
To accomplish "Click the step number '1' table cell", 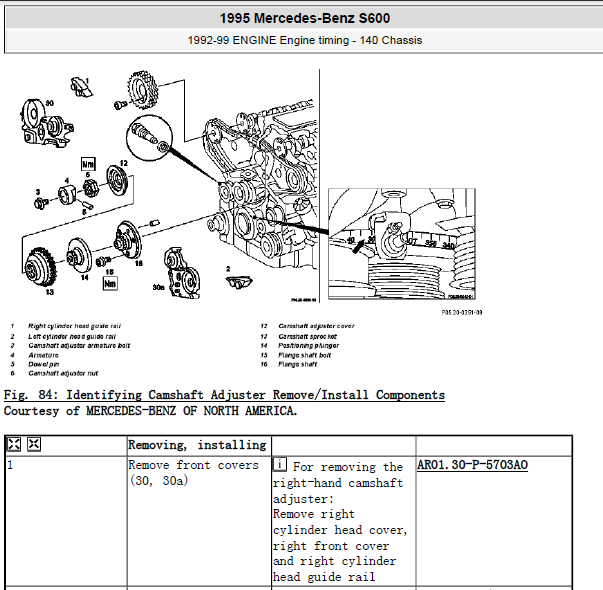I will [66, 521].
